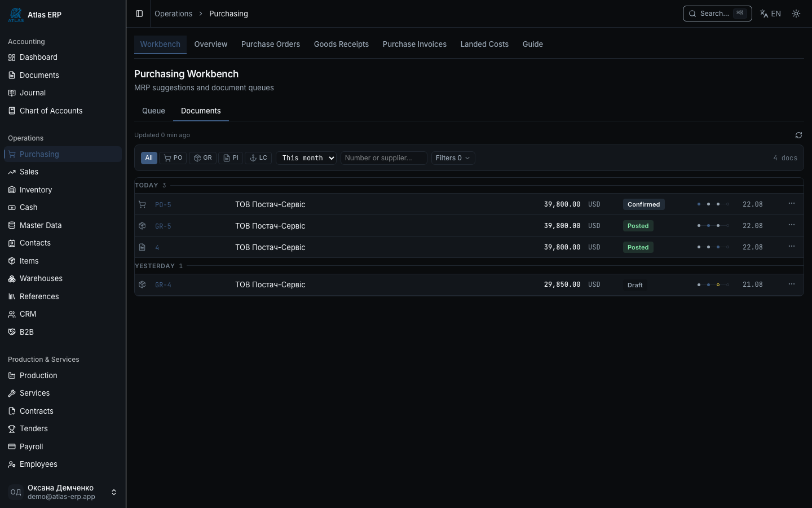This screenshot has height=508, width=812.
Task: Open the Landed Costs tab
Action: coord(484,44)
